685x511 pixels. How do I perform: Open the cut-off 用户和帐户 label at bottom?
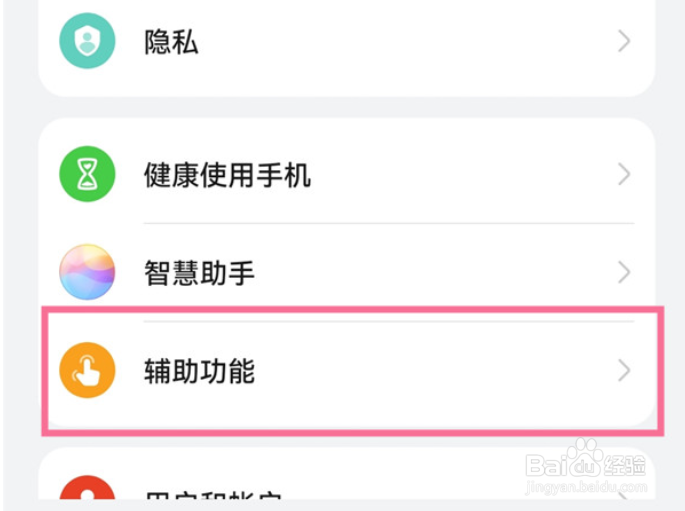tap(213, 496)
